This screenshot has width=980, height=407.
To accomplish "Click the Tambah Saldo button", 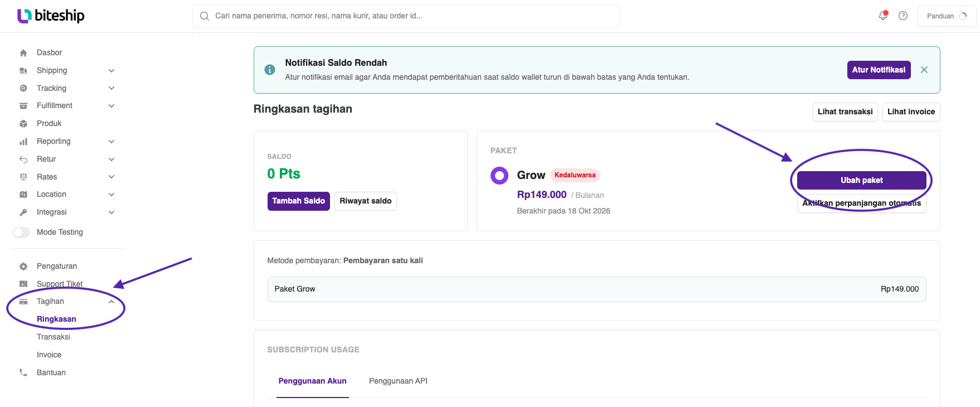I will tap(299, 201).
